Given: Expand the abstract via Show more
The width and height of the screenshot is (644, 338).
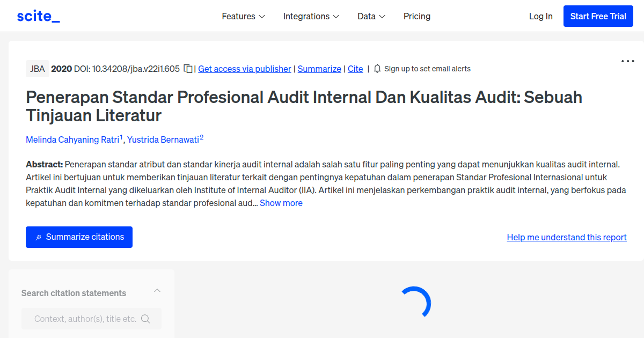Looking at the screenshot, I should coord(281,203).
